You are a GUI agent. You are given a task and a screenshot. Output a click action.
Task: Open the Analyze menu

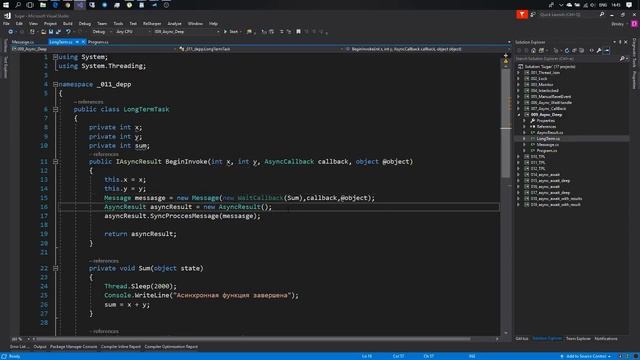[174, 24]
